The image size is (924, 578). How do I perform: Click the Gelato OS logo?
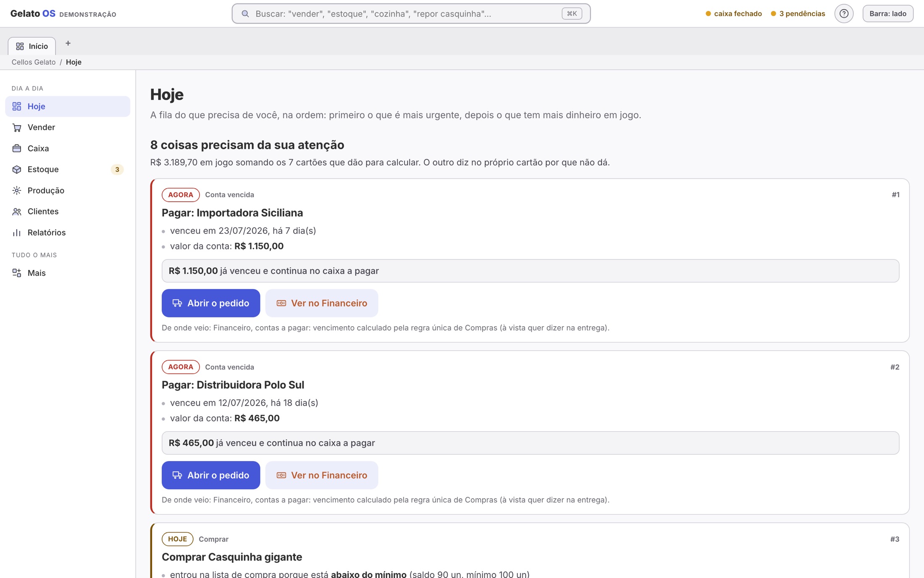(33, 14)
